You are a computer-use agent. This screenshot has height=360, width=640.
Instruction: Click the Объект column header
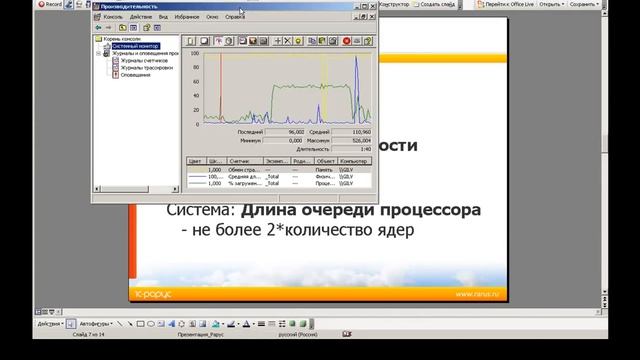(x=325, y=161)
